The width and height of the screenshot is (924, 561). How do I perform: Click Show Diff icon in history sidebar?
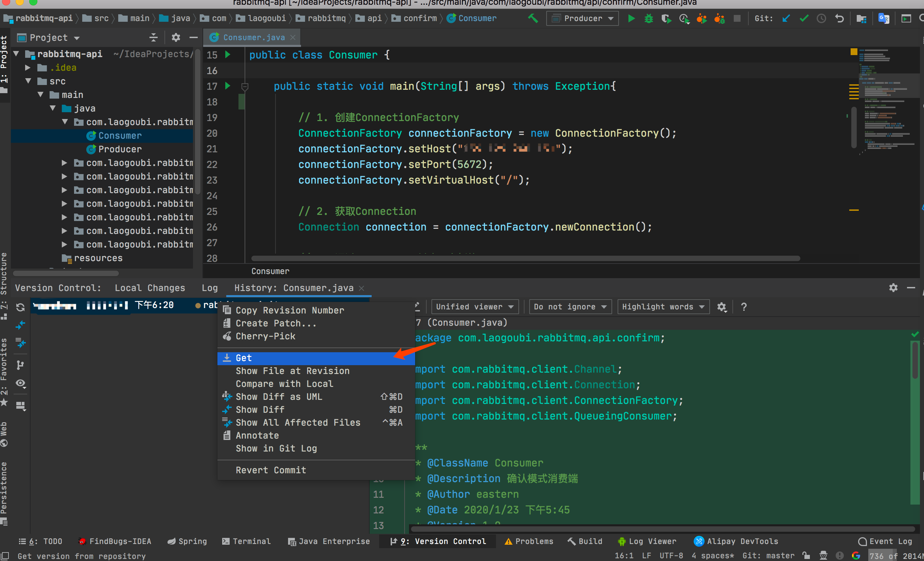(20, 325)
